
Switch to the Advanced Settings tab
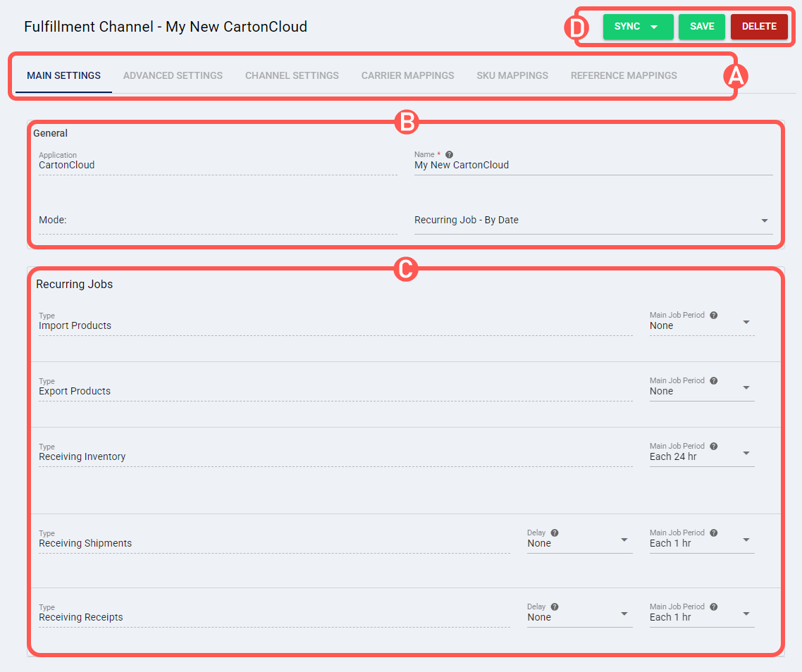pos(173,75)
